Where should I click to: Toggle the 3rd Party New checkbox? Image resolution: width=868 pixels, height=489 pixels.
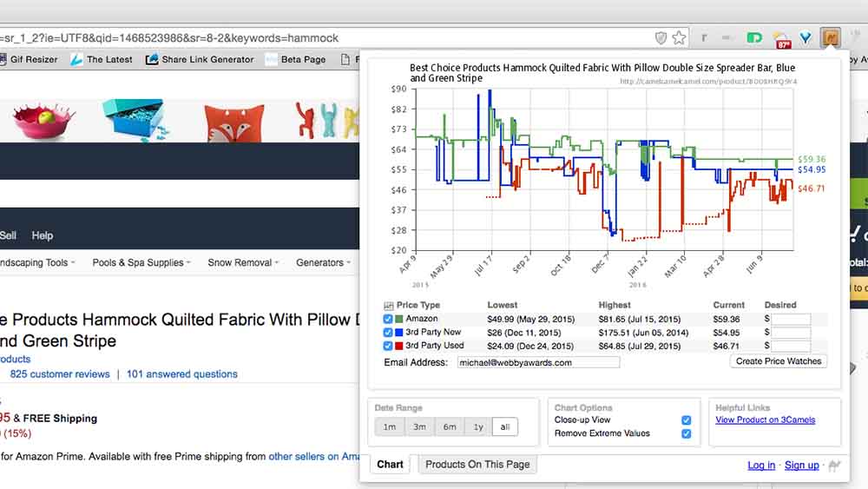388,333
